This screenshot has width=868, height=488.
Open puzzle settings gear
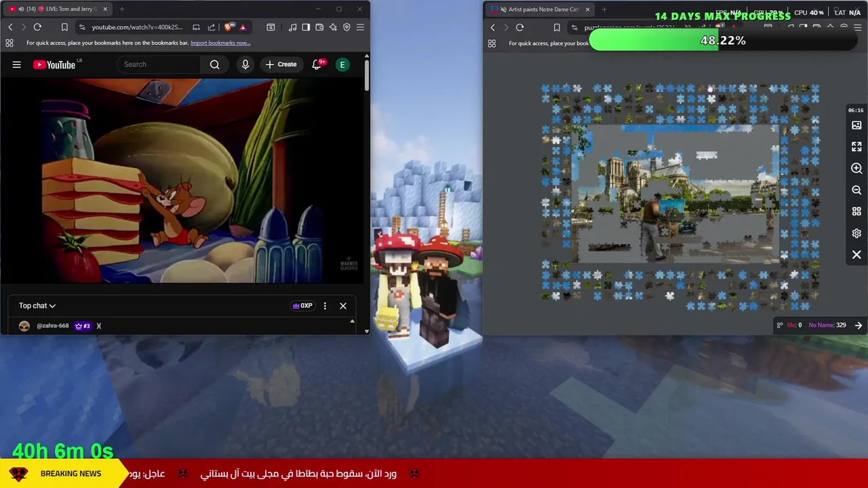click(856, 233)
